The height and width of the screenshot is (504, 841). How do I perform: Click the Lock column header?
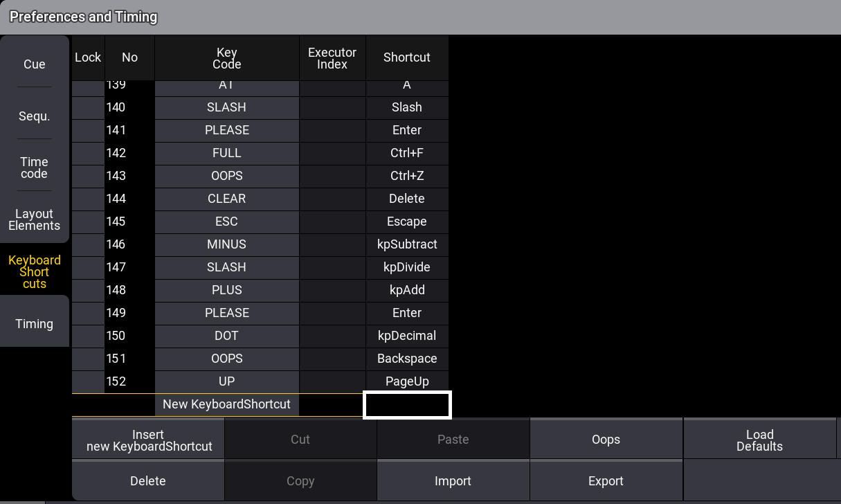[88, 58]
